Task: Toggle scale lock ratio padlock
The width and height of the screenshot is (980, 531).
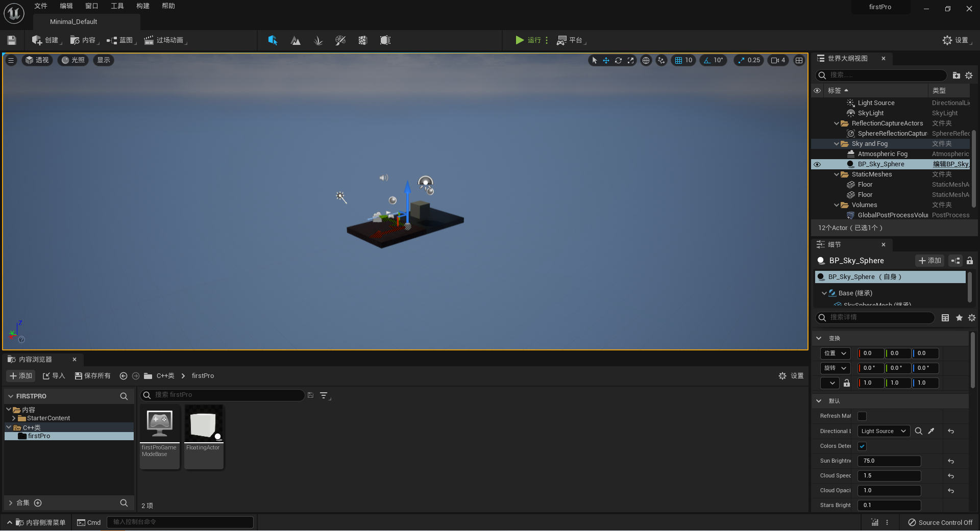Action: click(847, 383)
